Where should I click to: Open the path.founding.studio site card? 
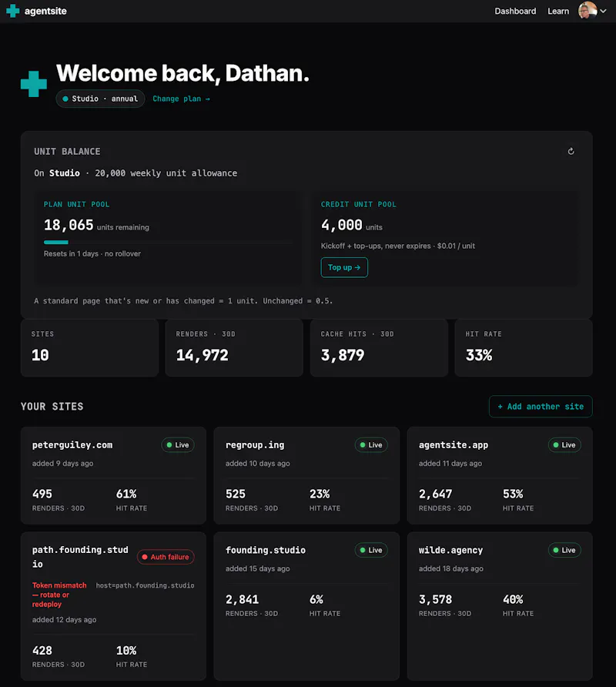click(113, 606)
